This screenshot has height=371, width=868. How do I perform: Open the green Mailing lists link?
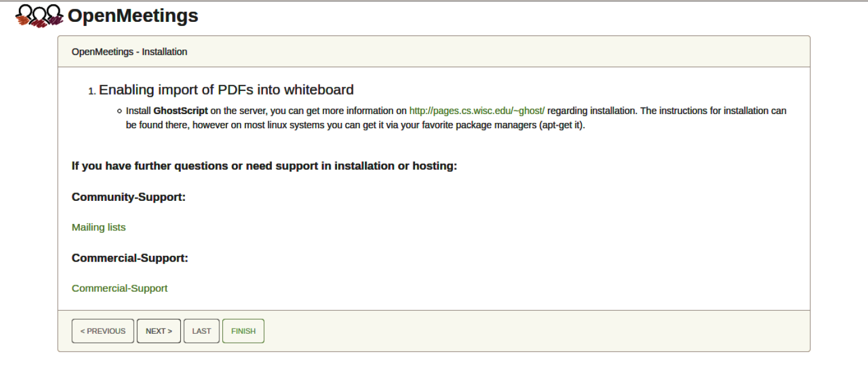(x=99, y=227)
